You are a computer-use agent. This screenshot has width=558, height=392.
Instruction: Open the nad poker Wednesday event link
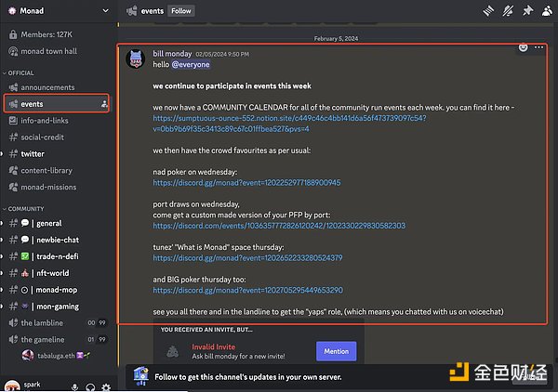(x=246, y=183)
